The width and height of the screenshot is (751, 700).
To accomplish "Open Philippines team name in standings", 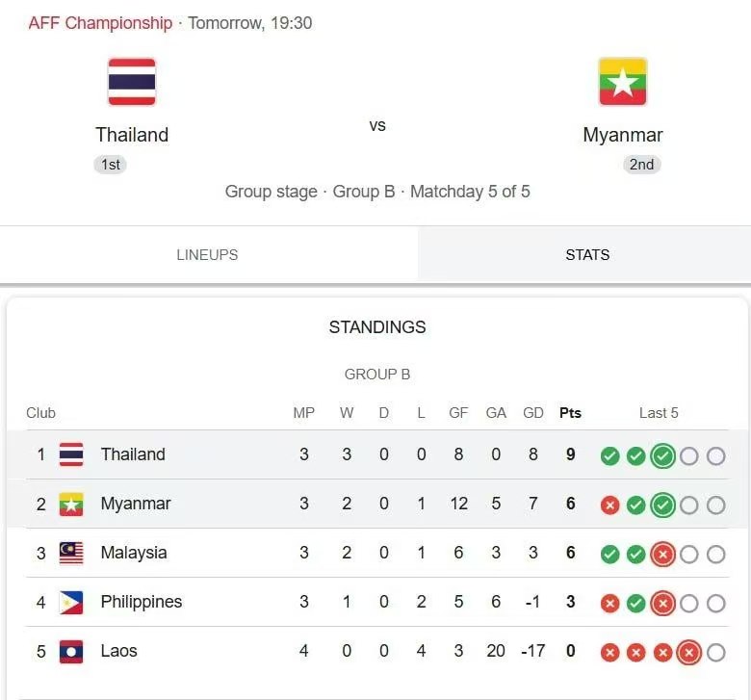I will tap(142, 602).
